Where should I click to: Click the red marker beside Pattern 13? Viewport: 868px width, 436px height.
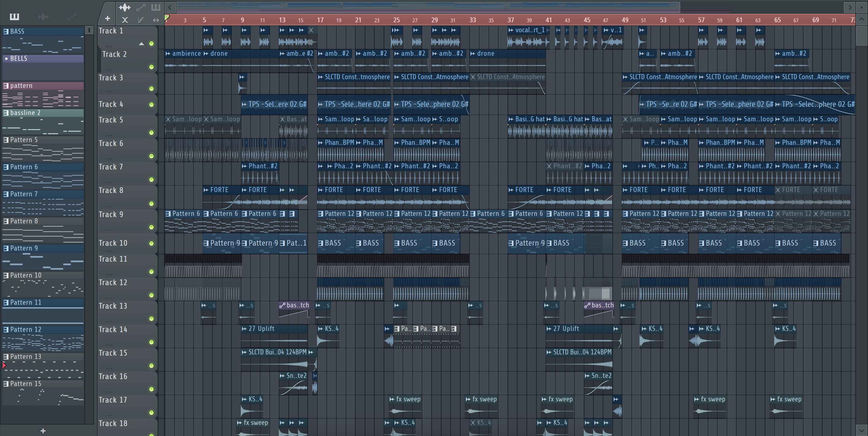pyautogui.click(x=4, y=365)
